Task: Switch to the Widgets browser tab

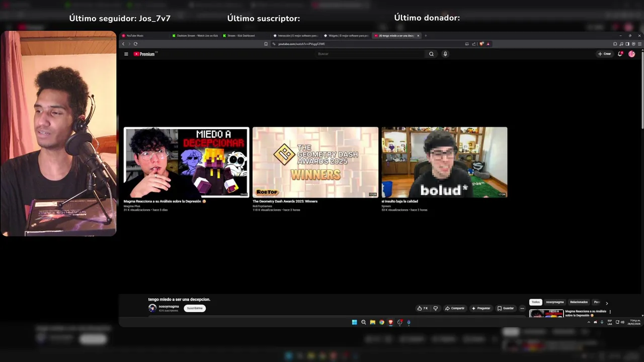Action: pos(347,36)
